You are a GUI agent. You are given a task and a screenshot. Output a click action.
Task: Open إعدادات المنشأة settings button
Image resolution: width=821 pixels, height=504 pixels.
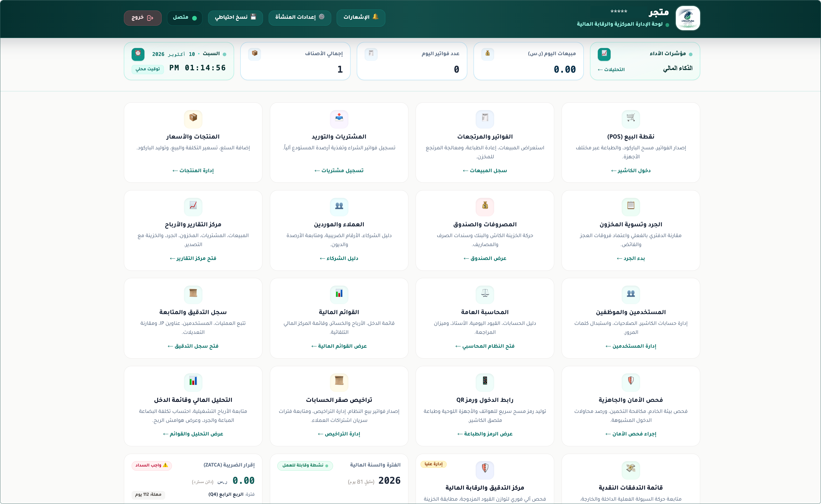pyautogui.click(x=300, y=18)
